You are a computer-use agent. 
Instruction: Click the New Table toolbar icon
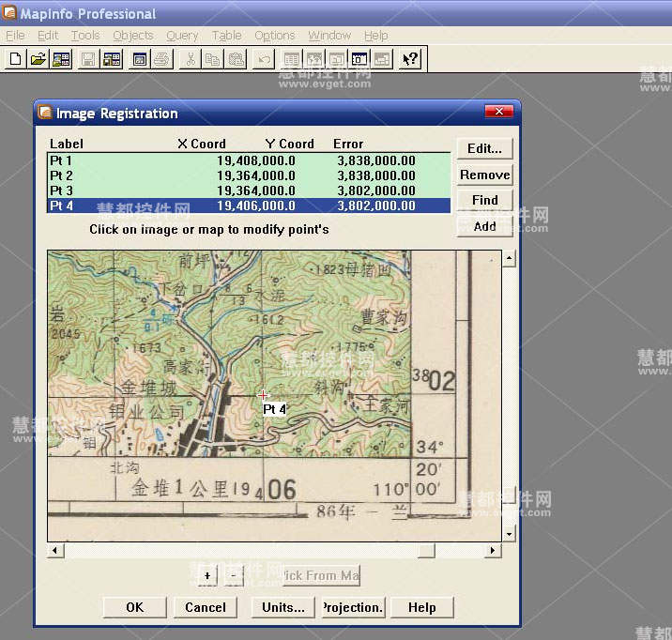click(x=15, y=59)
